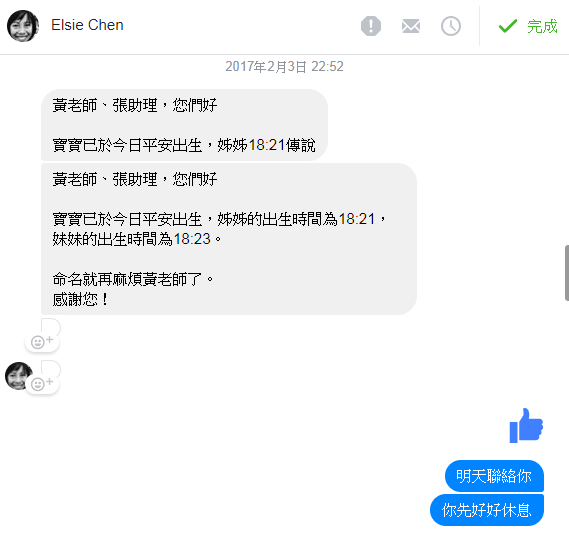The width and height of the screenshot is (569, 533).
Task: Click the line 命名就再麻煩黃老師了
Action: [133, 279]
